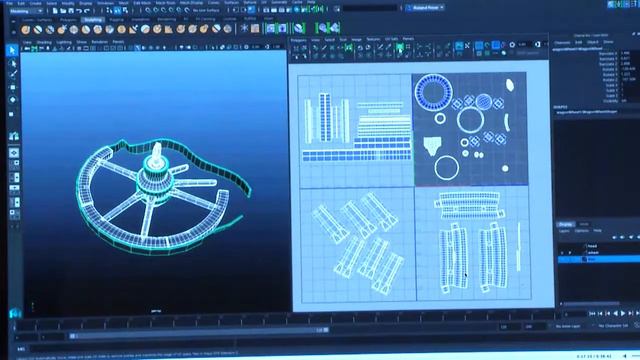Click the No Live Surface field
Screen dimensions: 640x360
[206, 10]
